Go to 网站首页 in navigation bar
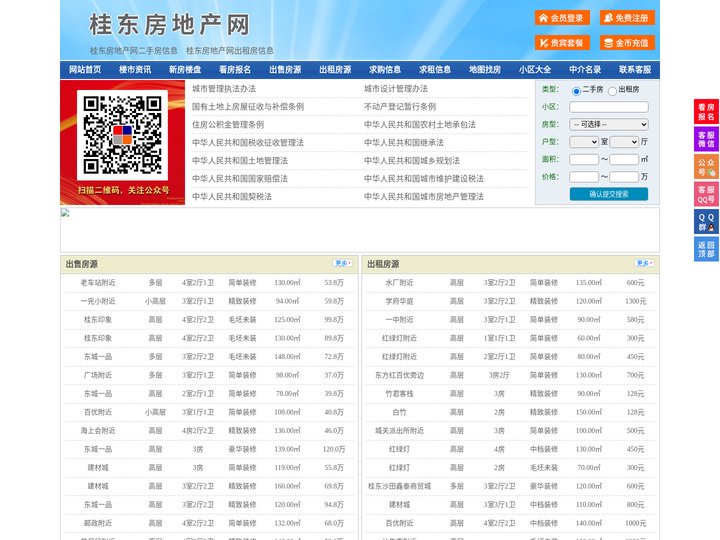Image resolution: width=720 pixels, height=540 pixels. tap(85, 69)
